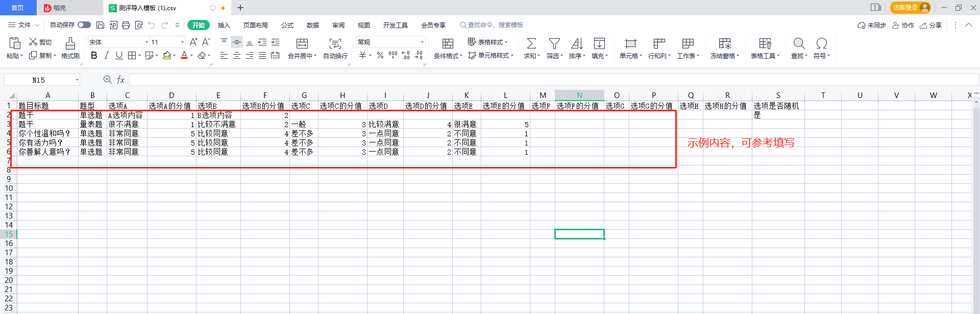Toggle the 自动保存 autosave switch
The width and height of the screenshot is (980, 314).
pyautogui.click(x=84, y=25)
